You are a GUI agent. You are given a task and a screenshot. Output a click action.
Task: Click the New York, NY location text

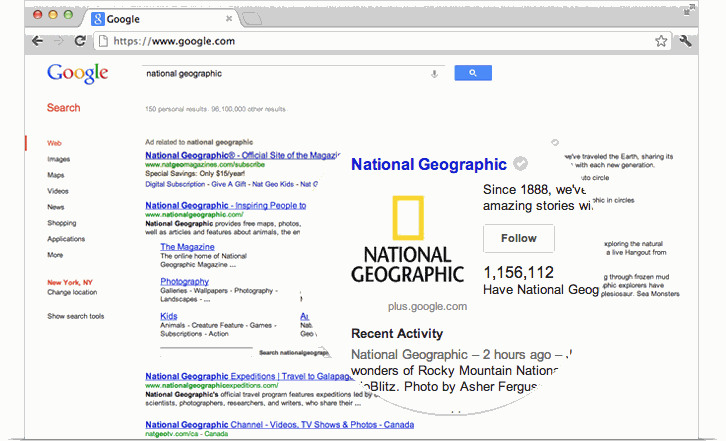(70, 283)
